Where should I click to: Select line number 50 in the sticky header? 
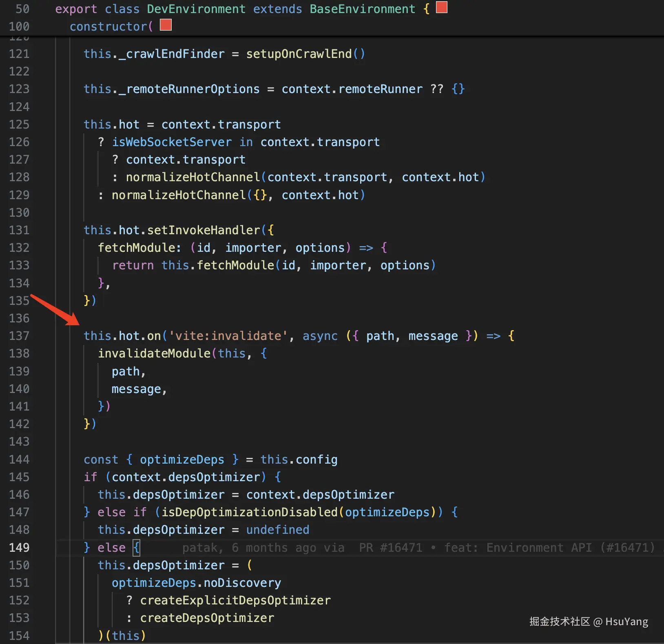(22, 9)
